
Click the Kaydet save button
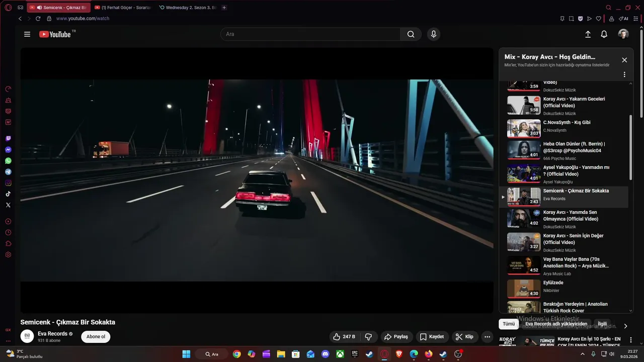pyautogui.click(x=432, y=337)
